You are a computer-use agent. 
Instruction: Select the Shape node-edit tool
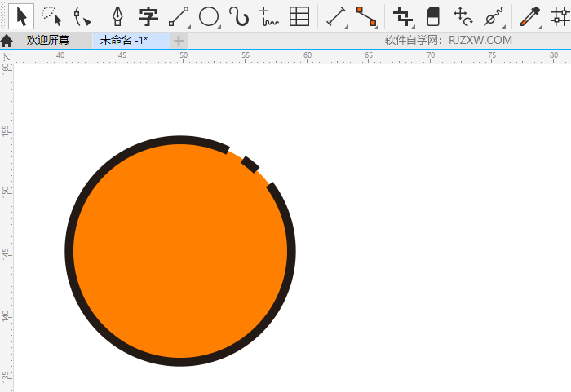(x=82, y=16)
